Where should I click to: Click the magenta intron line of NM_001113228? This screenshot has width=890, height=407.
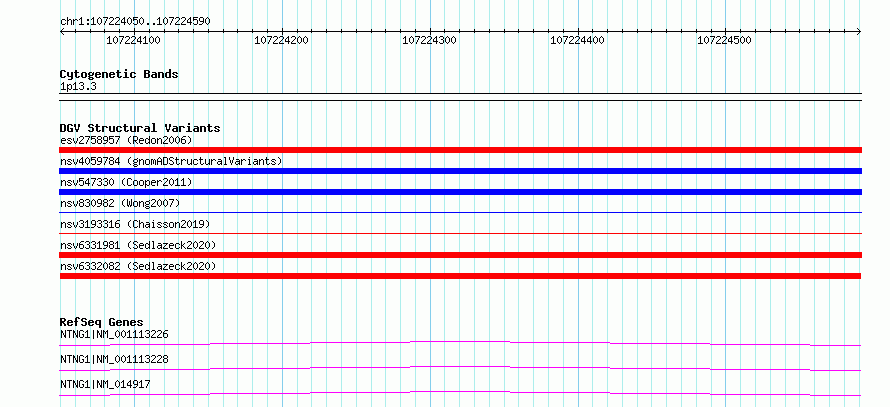(460, 368)
